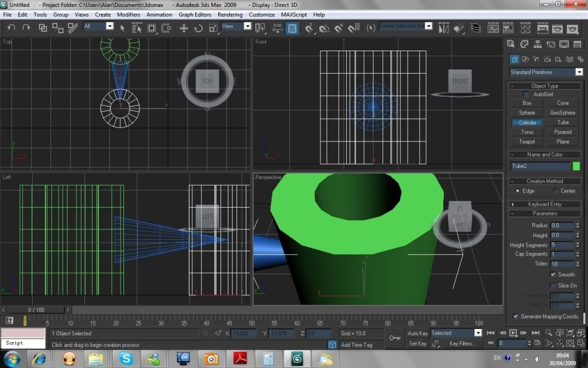This screenshot has height=368, width=588.
Task: Open the Modify command panel tab
Action: (x=524, y=44)
